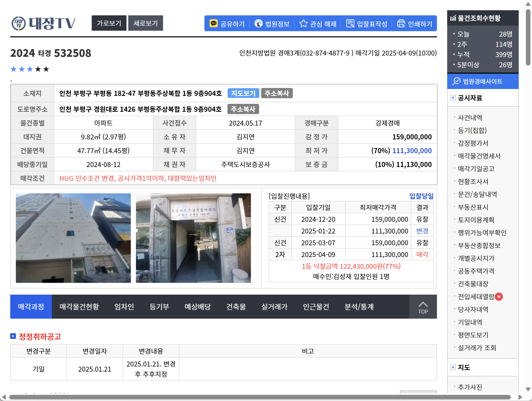Toggle 가로보기 layout view

(x=109, y=23)
